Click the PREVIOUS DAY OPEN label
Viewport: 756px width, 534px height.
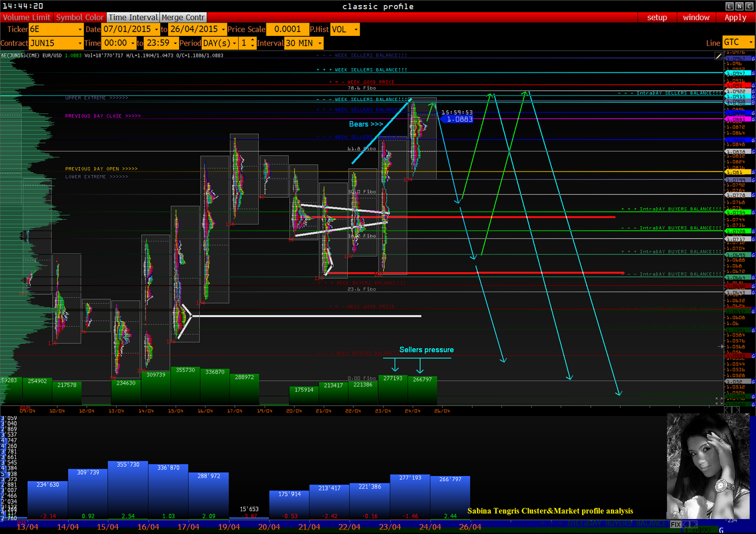click(x=101, y=169)
